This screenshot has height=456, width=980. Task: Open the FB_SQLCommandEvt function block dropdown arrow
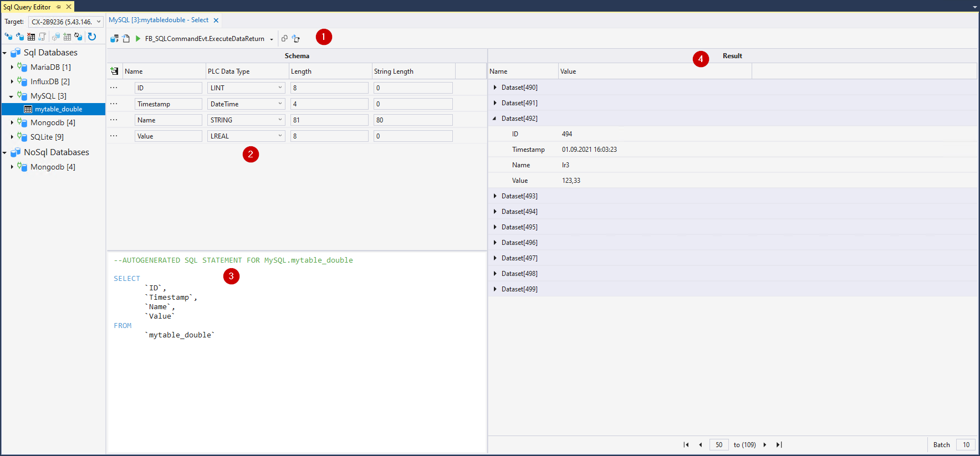coord(272,39)
